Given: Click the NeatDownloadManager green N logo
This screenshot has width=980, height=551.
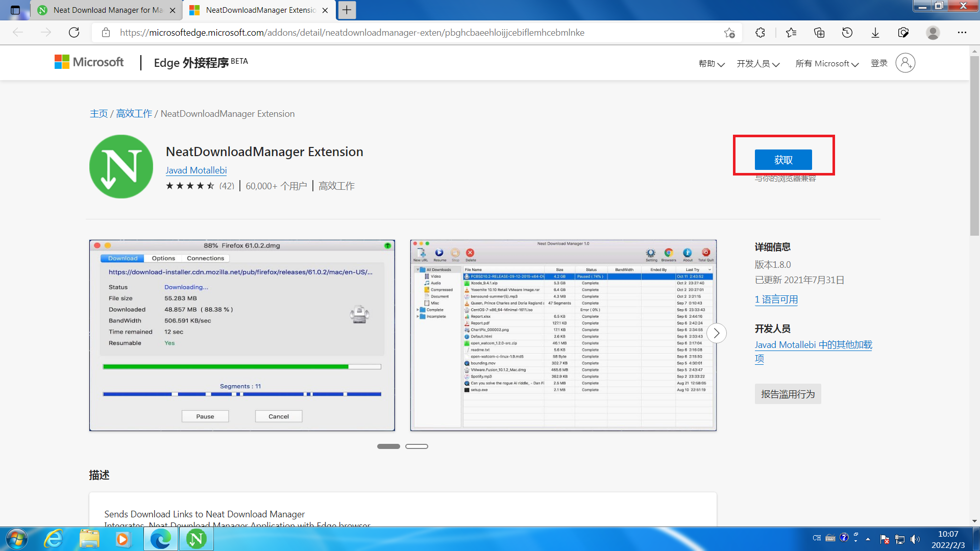Looking at the screenshot, I should (121, 166).
